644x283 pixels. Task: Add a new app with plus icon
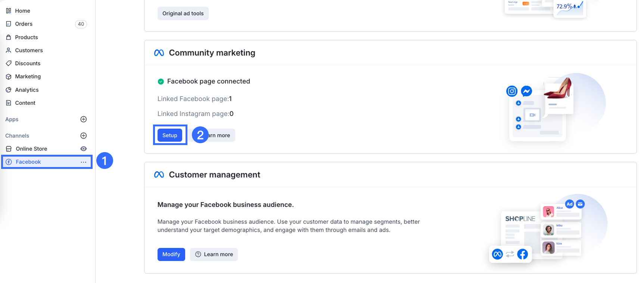pyautogui.click(x=84, y=119)
